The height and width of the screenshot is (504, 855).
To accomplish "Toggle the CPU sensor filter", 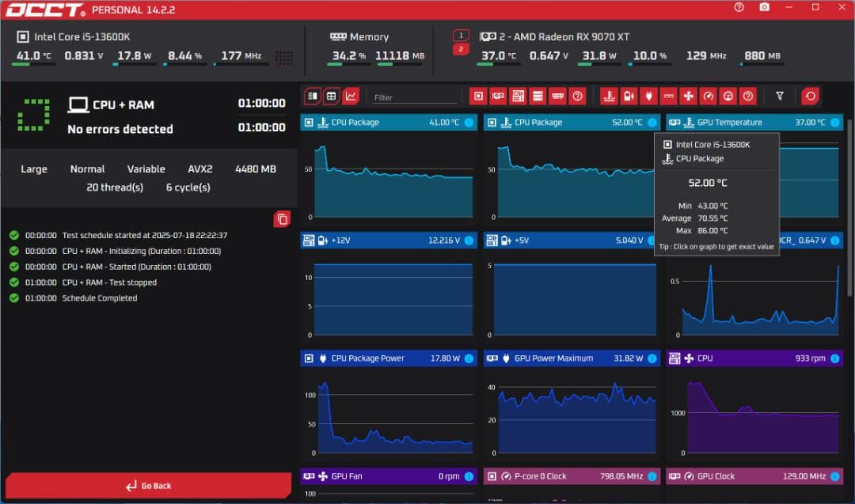I will pyautogui.click(x=478, y=97).
